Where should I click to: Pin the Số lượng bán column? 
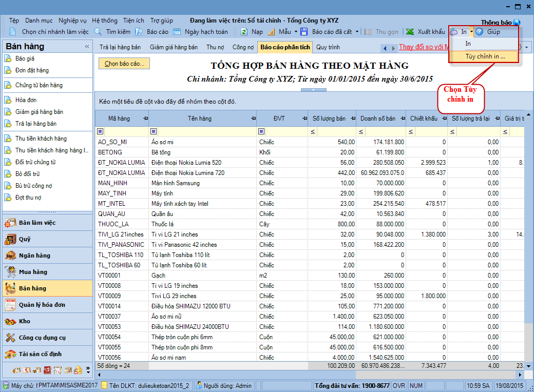click(353, 119)
